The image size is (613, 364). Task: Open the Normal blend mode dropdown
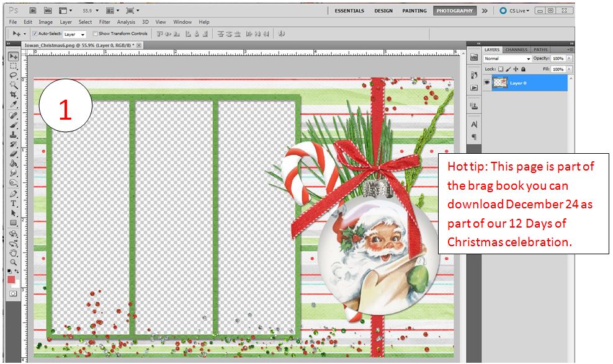508,58
